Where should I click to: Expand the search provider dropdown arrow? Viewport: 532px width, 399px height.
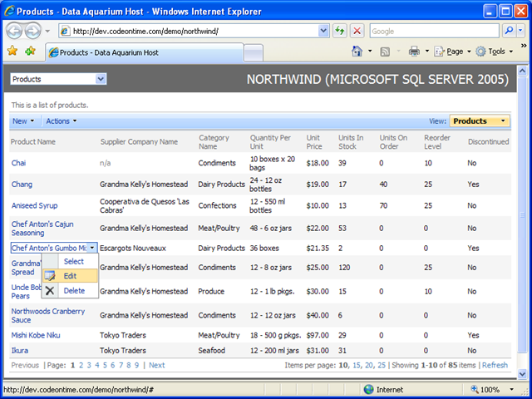tap(521, 31)
